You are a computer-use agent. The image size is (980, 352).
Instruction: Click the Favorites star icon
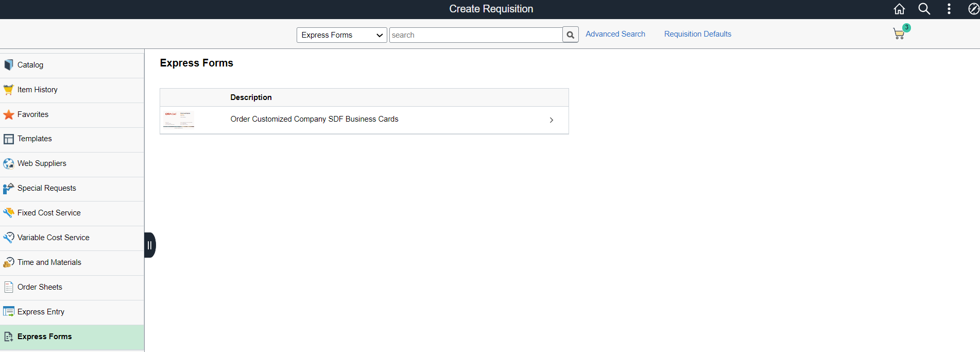point(9,114)
